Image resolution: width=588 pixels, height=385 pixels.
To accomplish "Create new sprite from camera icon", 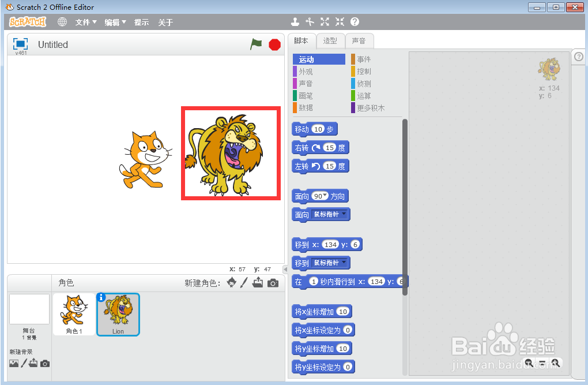I will point(273,283).
